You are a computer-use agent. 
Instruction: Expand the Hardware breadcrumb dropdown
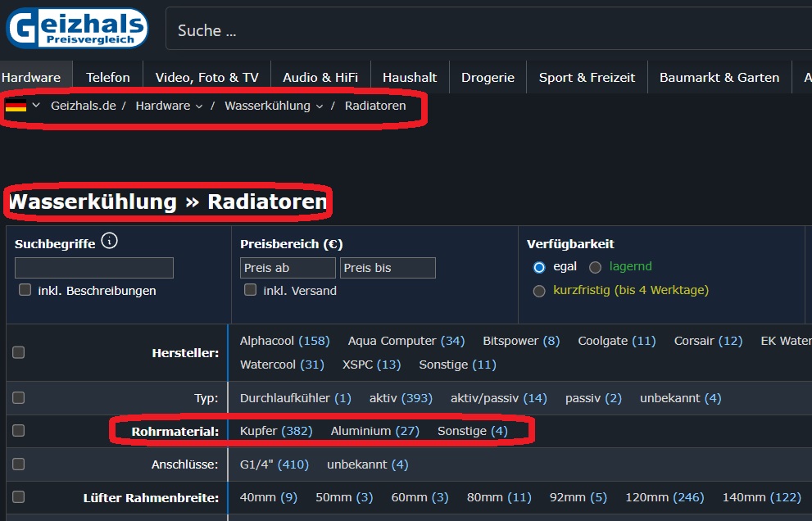click(x=199, y=106)
